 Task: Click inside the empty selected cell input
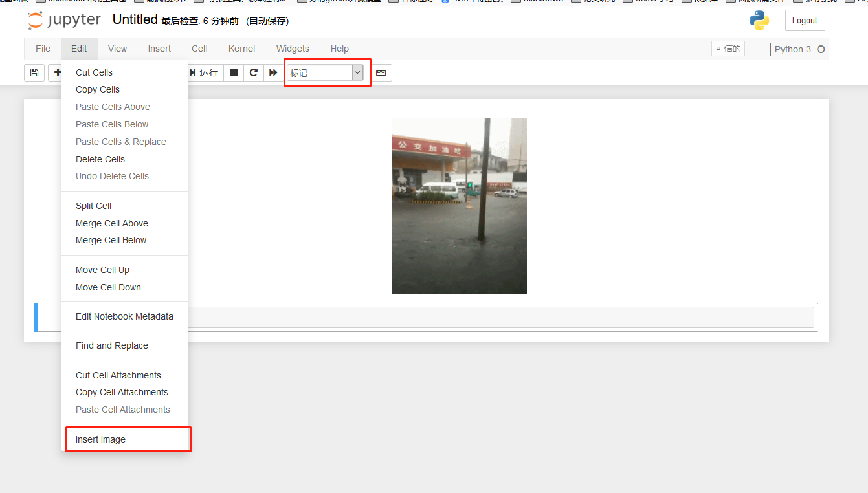(500, 317)
